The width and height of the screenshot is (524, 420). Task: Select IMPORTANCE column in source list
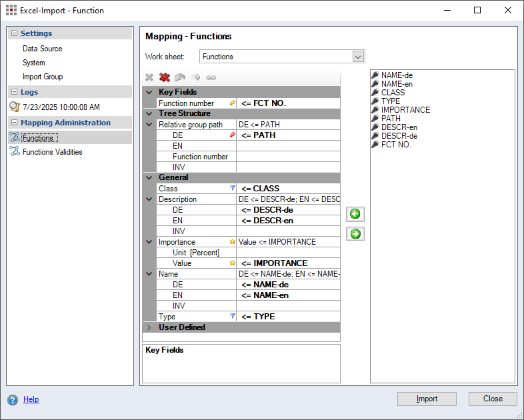coord(405,110)
